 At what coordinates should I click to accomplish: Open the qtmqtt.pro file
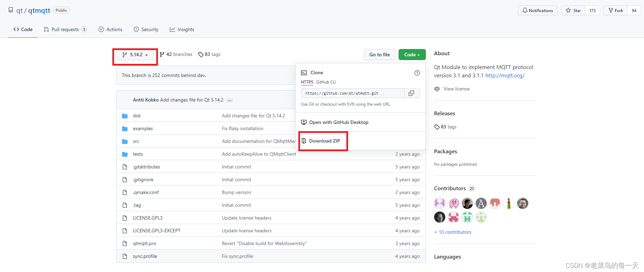tap(144, 244)
